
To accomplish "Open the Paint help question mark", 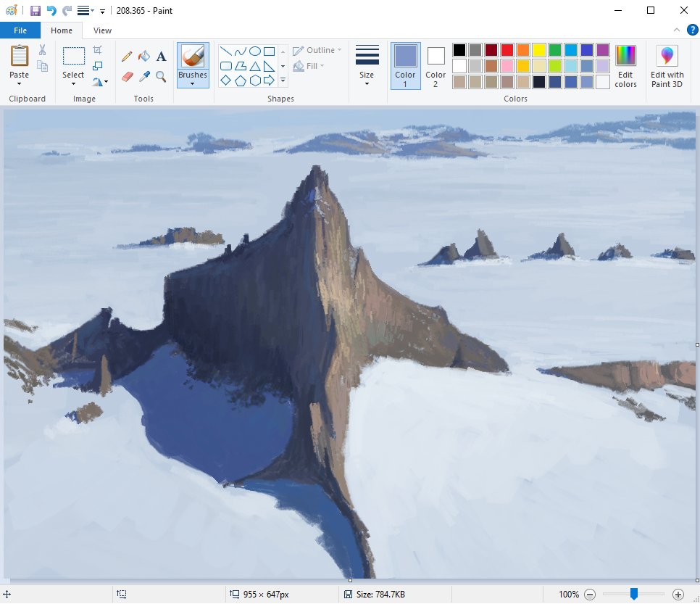I will (692, 30).
